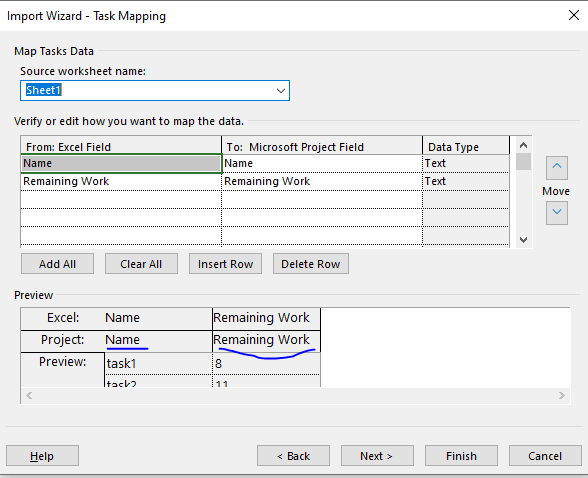Select Name Microsoft Project field cell
The height and width of the screenshot is (478, 588).
click(322, 163)
